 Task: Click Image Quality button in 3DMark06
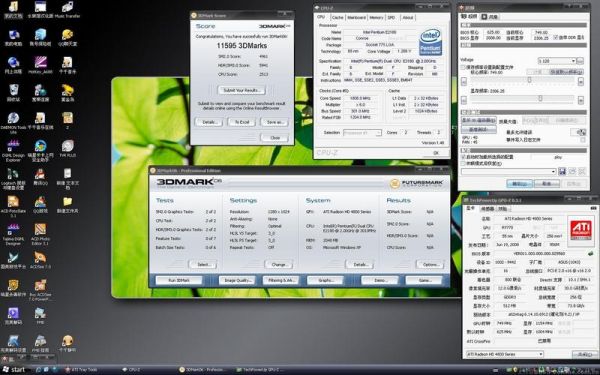237,280
